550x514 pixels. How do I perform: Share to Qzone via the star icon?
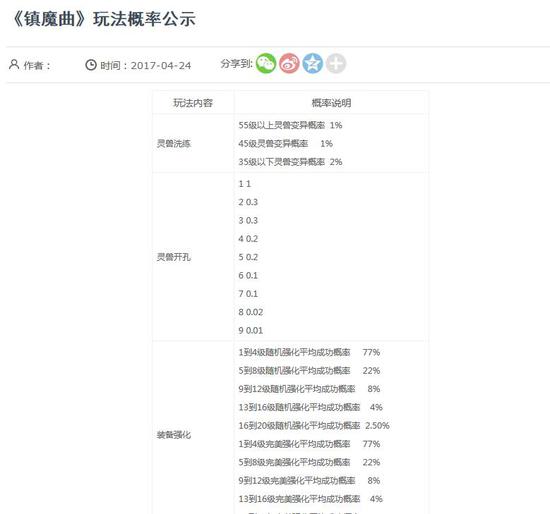(313, 64)
